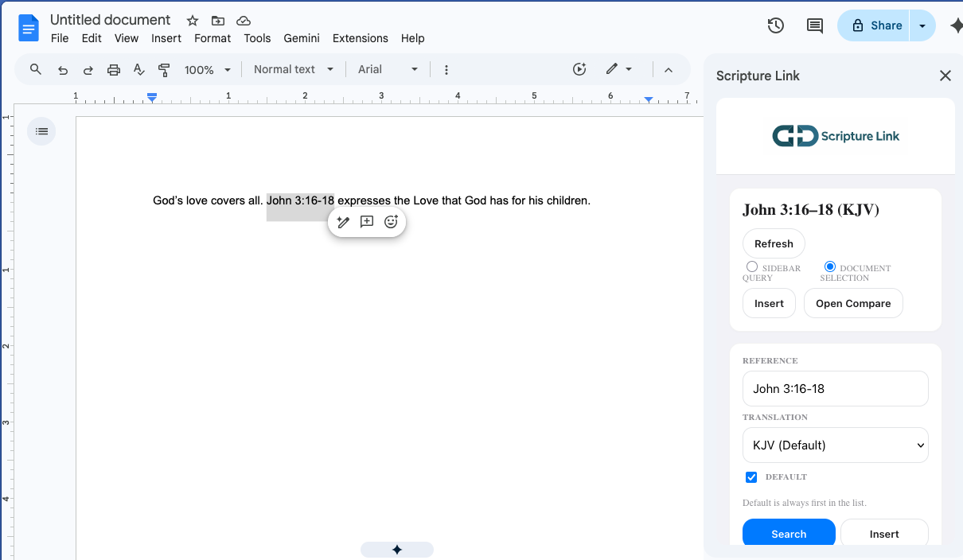Click the Reference input field
The height and width of the screenshot is (560, 963).
(836, 388)
